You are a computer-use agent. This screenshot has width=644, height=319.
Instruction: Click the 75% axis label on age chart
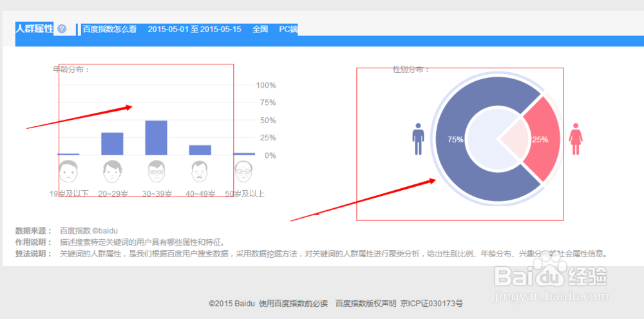point(267,102)
